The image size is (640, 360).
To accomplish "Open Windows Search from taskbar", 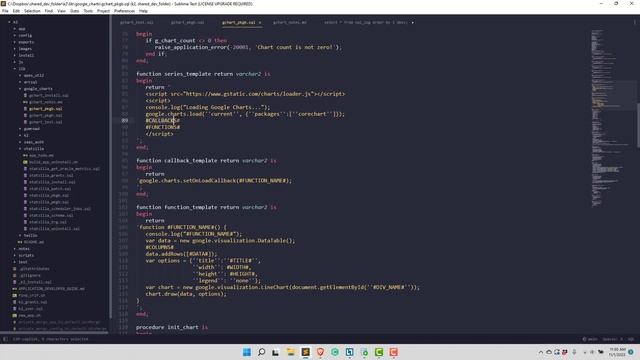I will (x=262, y=352).
